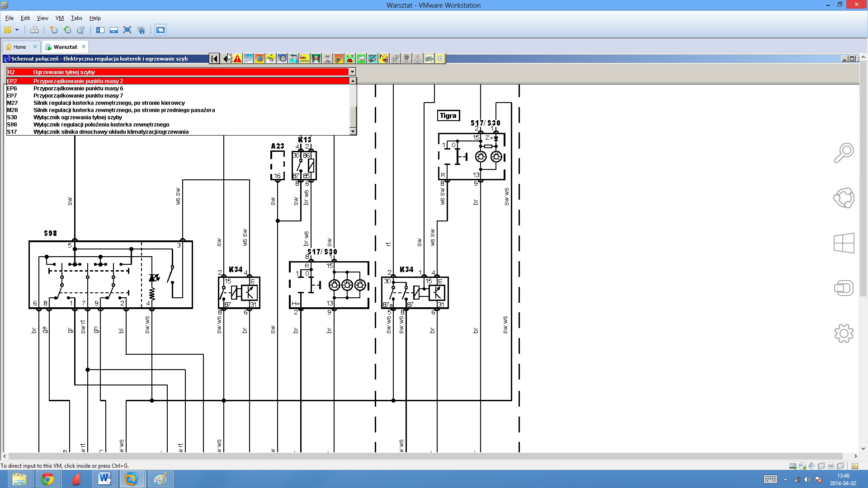This screenshot has width=868, height=488.
Task: Open the VM menu
Action: point(60,18)
